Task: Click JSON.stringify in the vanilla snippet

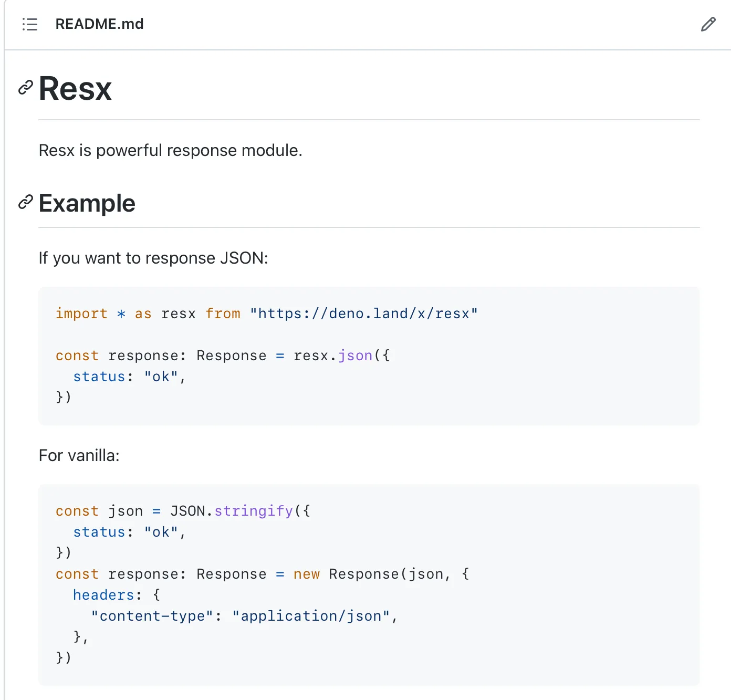Action: (232, 511)
